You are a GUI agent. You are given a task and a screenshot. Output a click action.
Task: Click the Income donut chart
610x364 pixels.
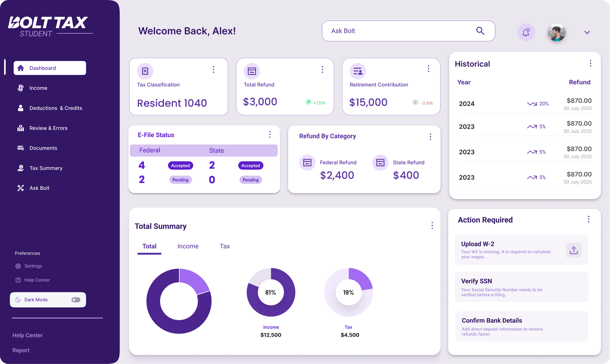271,292
